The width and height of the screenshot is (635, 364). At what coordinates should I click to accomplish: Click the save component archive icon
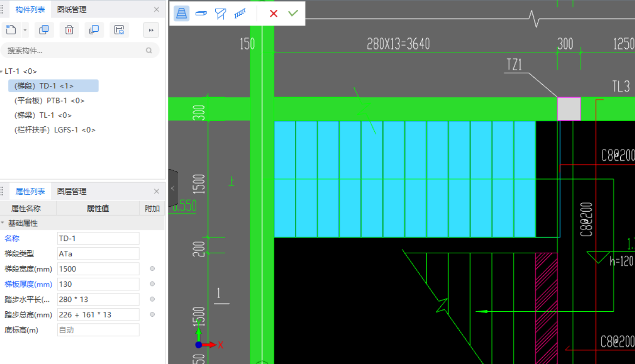coord(119,30)
